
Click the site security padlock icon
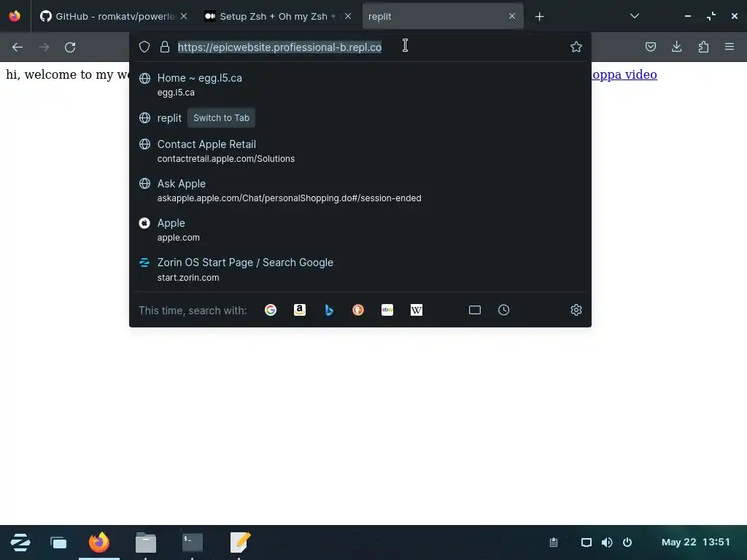tap(165, 47)
